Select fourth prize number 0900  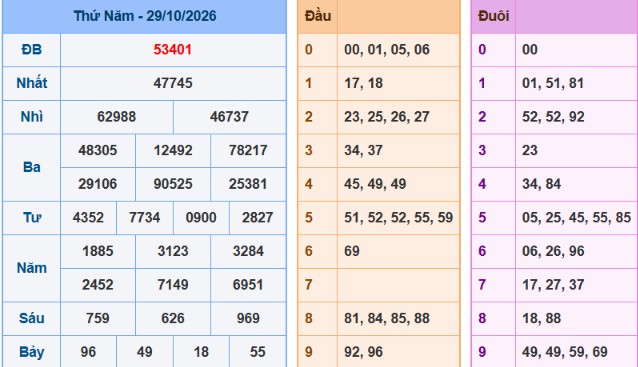(201, 217)
